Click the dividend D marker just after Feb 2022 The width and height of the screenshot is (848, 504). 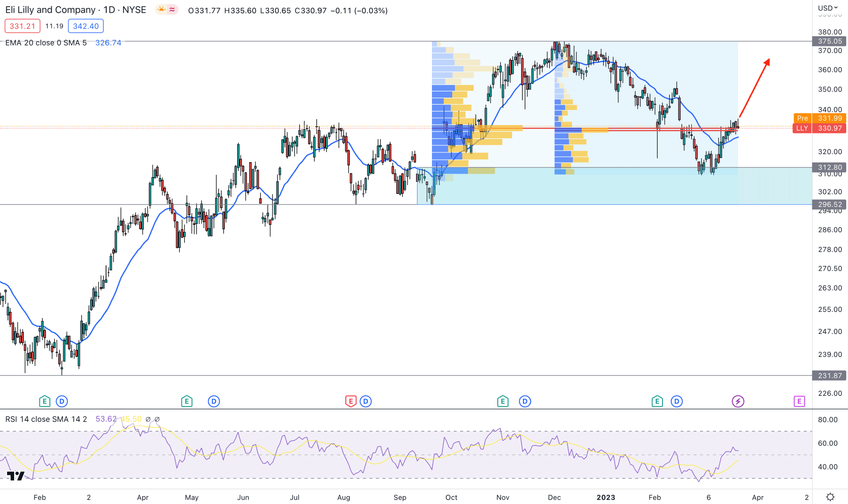(62, 401)
